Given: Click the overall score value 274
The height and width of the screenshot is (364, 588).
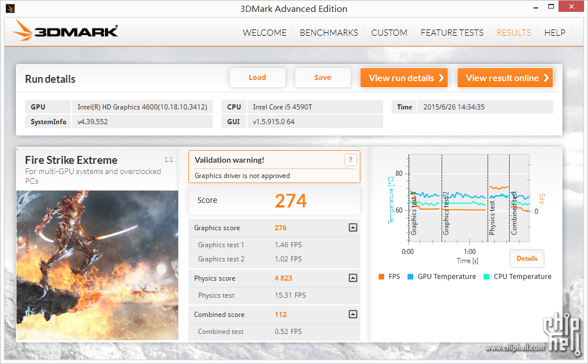Looking at the screenshot, I should point(291,201).
